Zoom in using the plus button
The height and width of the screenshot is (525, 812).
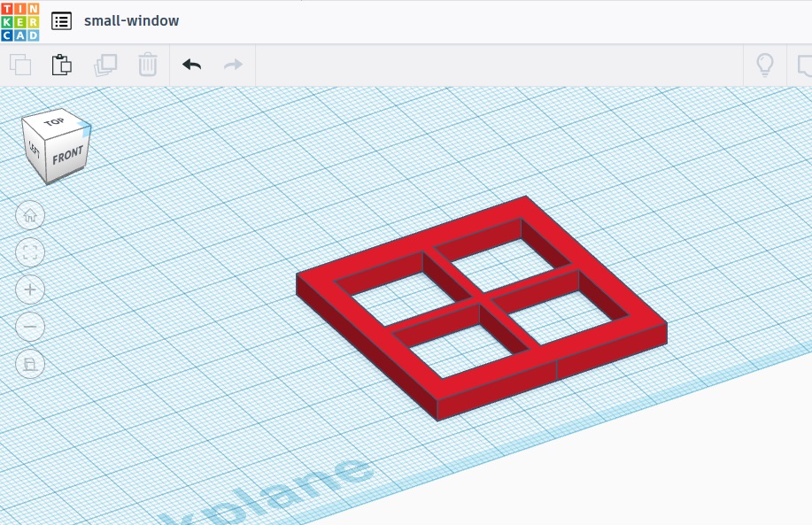tap(30, 290)
